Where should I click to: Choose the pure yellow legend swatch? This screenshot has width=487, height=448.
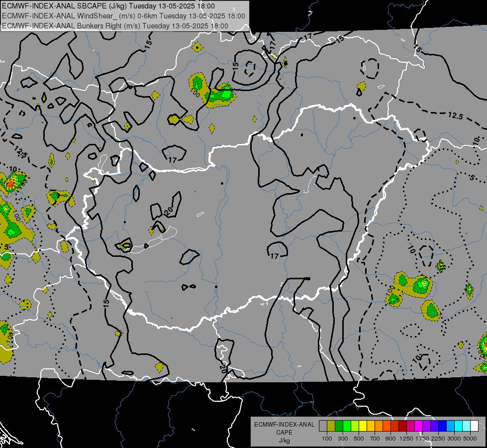[363, 426]
